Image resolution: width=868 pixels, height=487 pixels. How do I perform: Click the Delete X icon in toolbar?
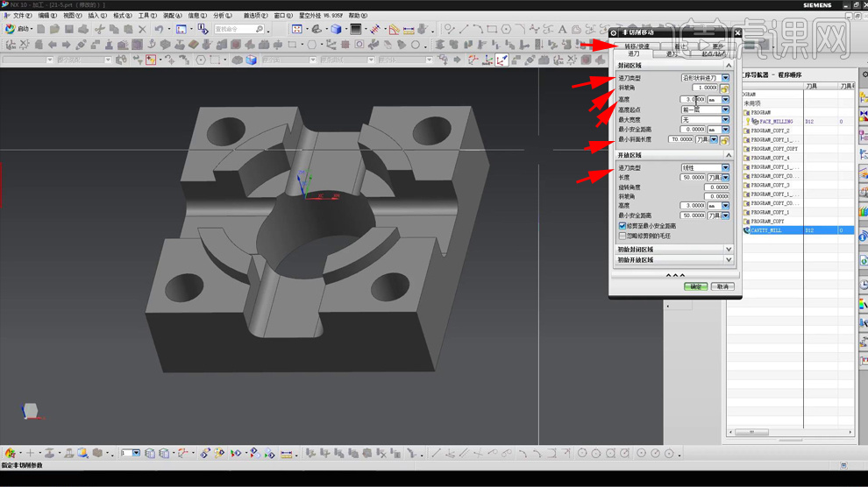point(142,29)
